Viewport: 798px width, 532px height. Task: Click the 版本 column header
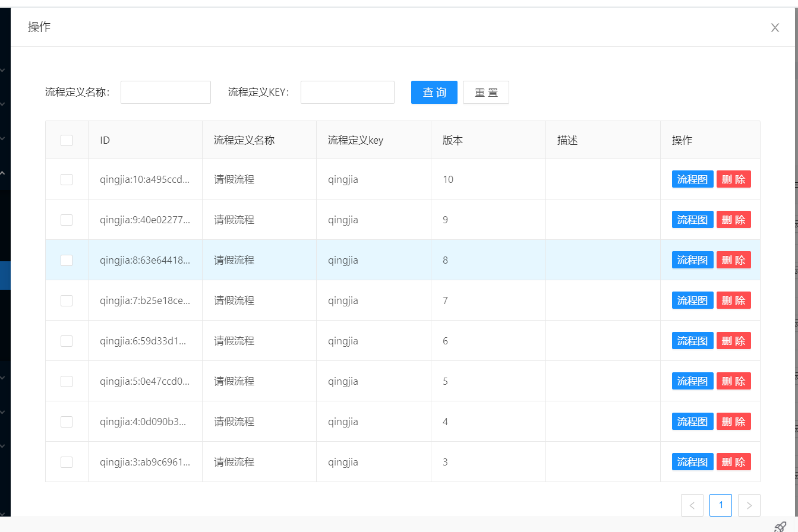click(x=488, y=140)
